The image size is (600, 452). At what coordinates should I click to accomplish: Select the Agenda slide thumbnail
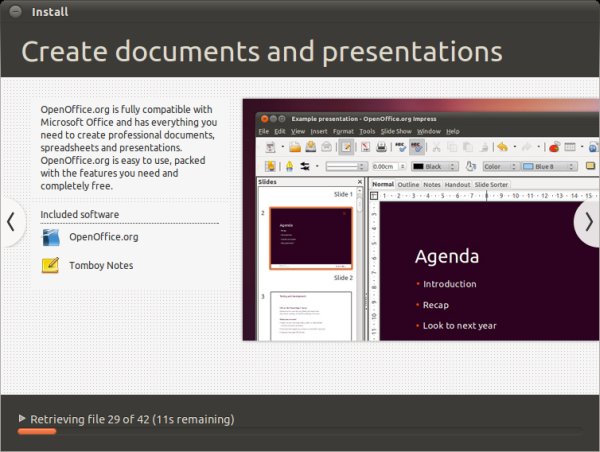coord(311,238)
